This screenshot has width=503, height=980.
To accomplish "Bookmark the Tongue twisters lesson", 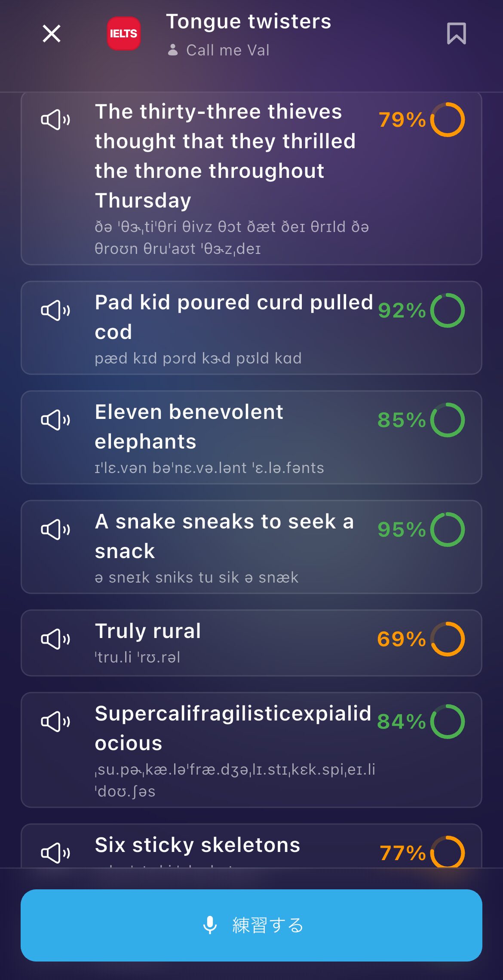I will [456, 34].
